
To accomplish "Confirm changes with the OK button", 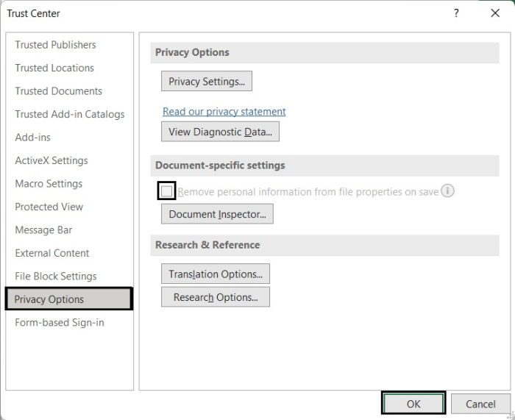I will [x=413, y=404].
